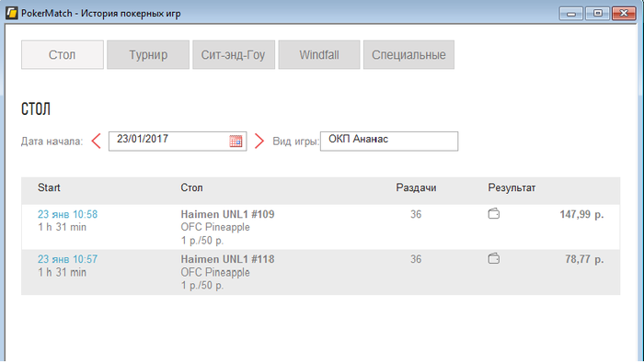This screenshot has width=644, height=362.
Task: Switch to the Windfall tab
Action: pos(319,54)
